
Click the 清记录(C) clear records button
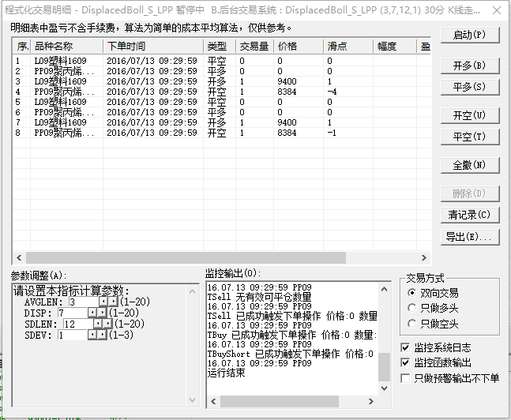(x=469, y=215)
